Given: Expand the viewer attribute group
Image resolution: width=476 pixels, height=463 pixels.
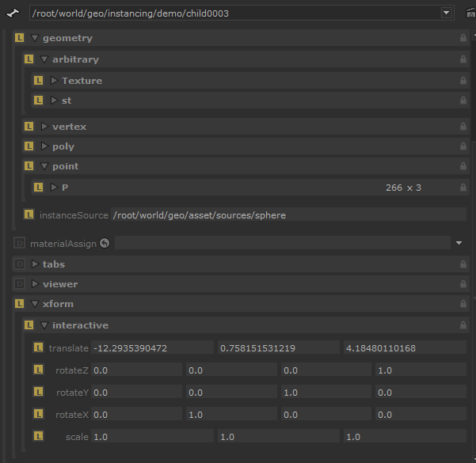Looking at the screenshot, I should pyautogui.click(x=35, y=283).
